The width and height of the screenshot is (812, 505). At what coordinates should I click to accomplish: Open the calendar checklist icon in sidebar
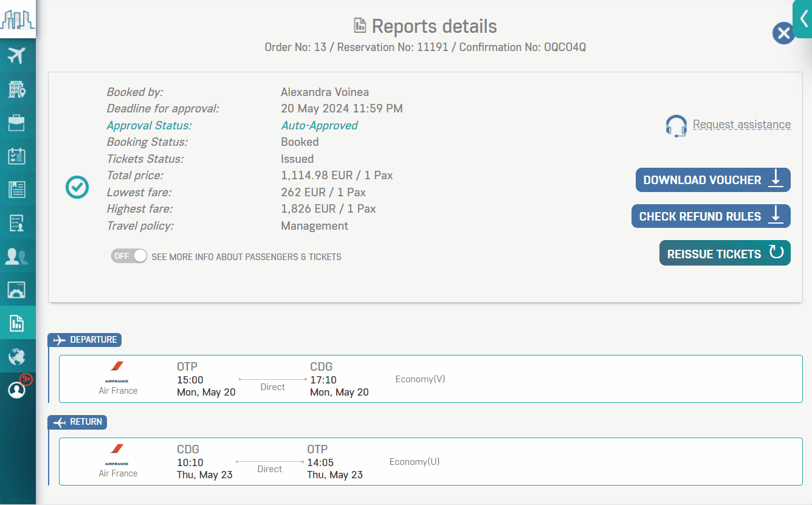[x=16, y=156]
